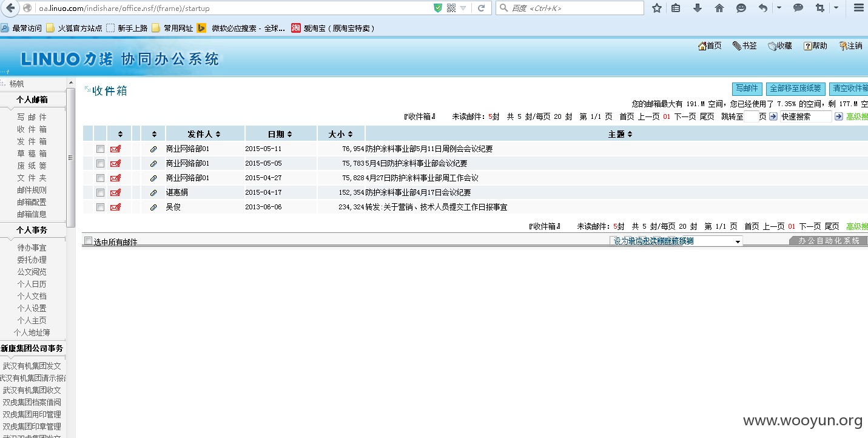Open subject 转发:关于营销、技术人员提交工作日报事宜
Screen dimensions: 868x438
(436, 207)
